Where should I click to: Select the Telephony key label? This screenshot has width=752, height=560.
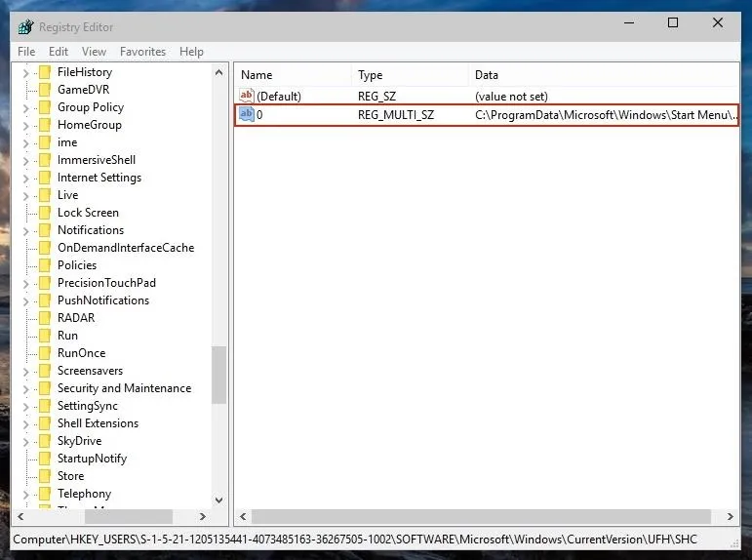[85, 494]
